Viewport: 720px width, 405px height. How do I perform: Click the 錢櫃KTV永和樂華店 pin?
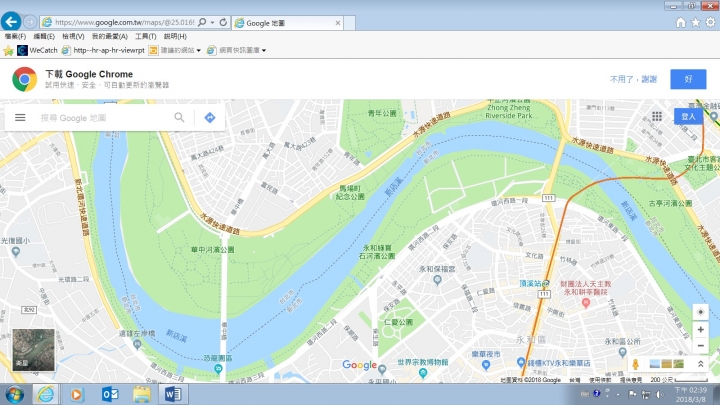(x=521, y=362)
